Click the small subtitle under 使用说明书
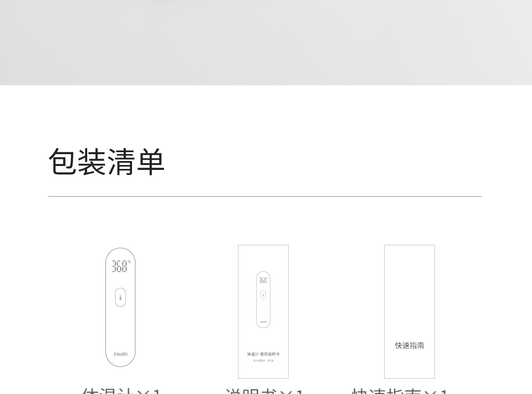The image size is (532, 394). point(263,361)
